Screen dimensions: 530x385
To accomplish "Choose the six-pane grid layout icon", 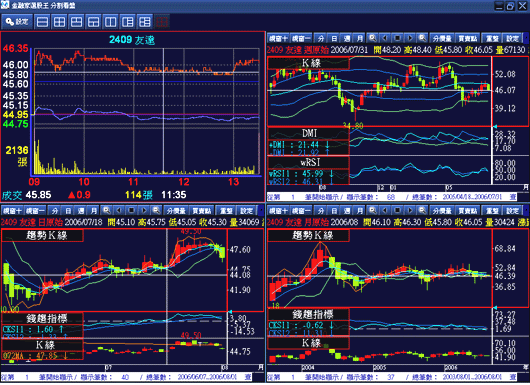I will tap(145, 22).
